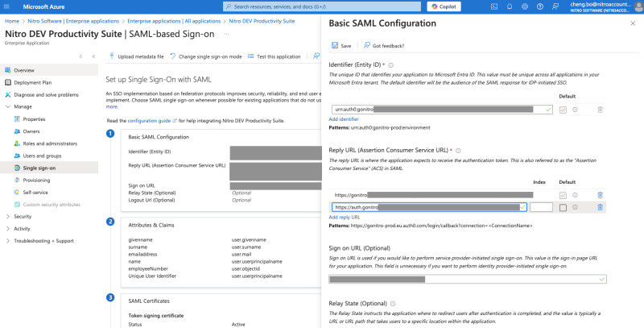
Task: Toggle default checkbox for https://gonitro reply URL
Action: [x=563, y=195]
